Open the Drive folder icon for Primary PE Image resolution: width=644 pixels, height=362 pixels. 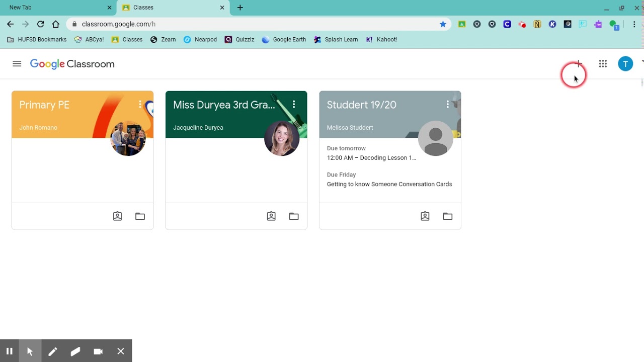point(140,216)
